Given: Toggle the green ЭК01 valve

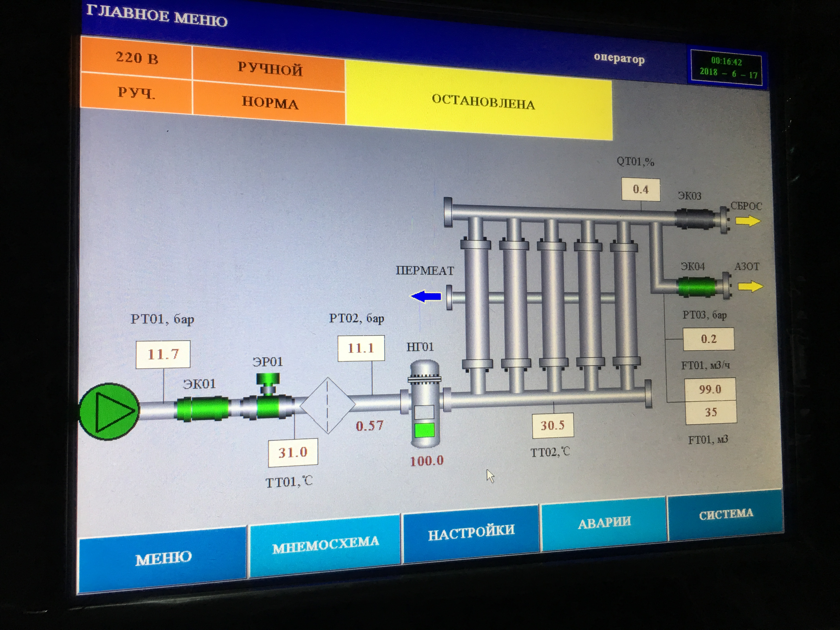Looking at the screenshot, I should tap(203, 409).
